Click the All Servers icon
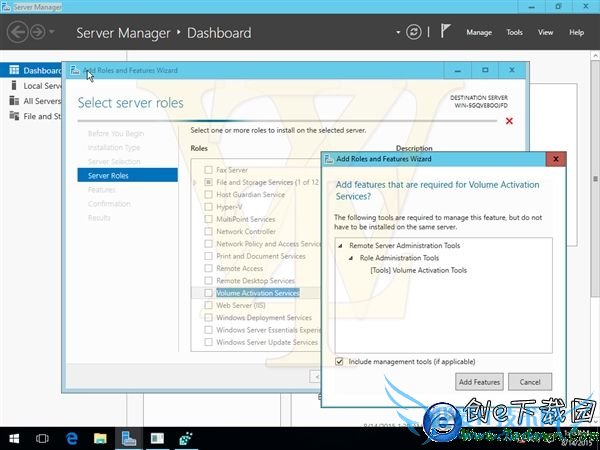The image size is (600, 450). [14, 101]
